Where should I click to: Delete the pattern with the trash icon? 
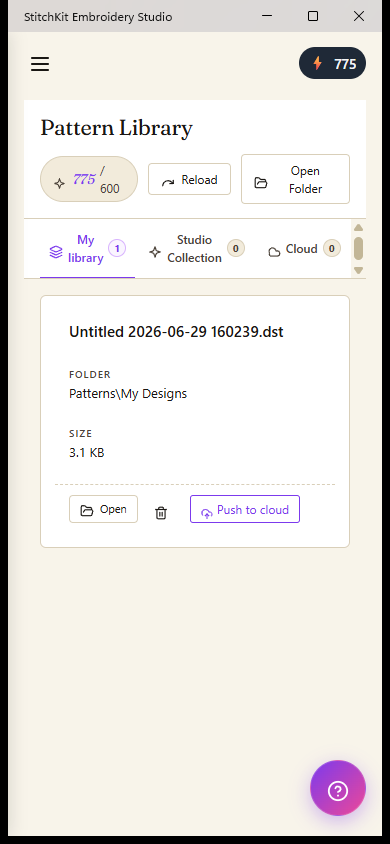click(161, 513)
